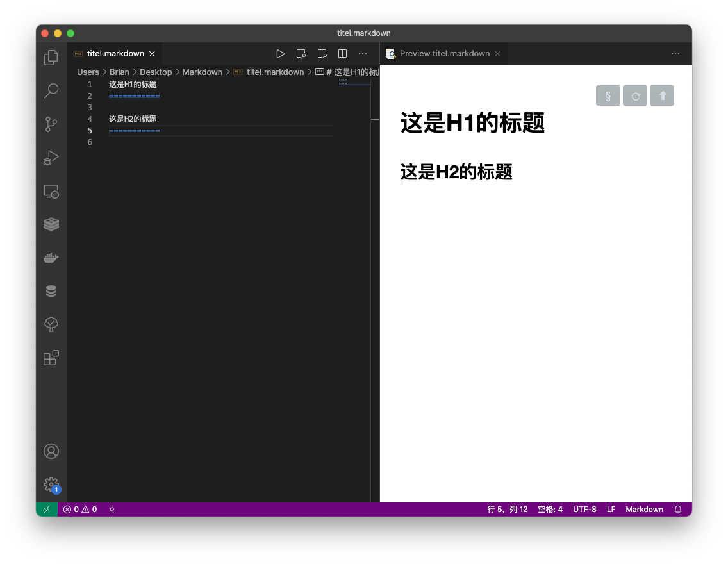Viewport: 728px width, 564px height.
Task: Click the cursor position 行 5, 列 12
Action: [x=508, y=510]
